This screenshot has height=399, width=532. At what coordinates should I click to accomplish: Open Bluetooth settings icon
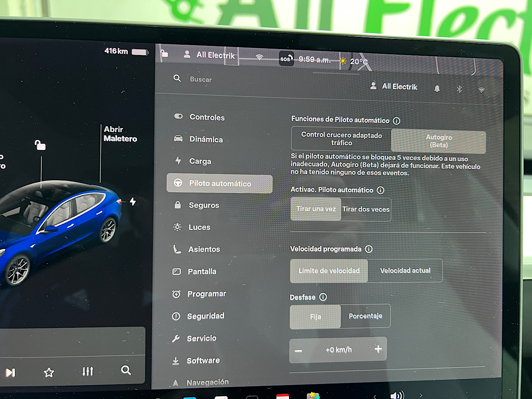459,89
